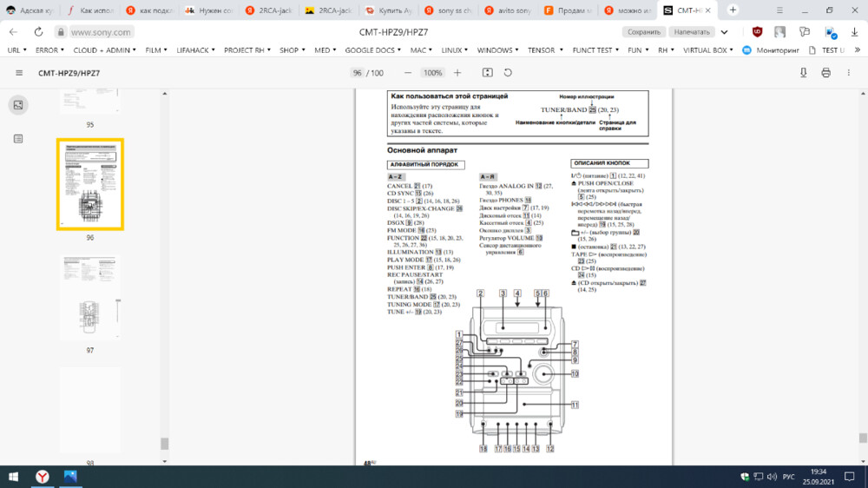Open the Мониторинг bookmark
Screen dimensions: 868x488
coord(771,49)
